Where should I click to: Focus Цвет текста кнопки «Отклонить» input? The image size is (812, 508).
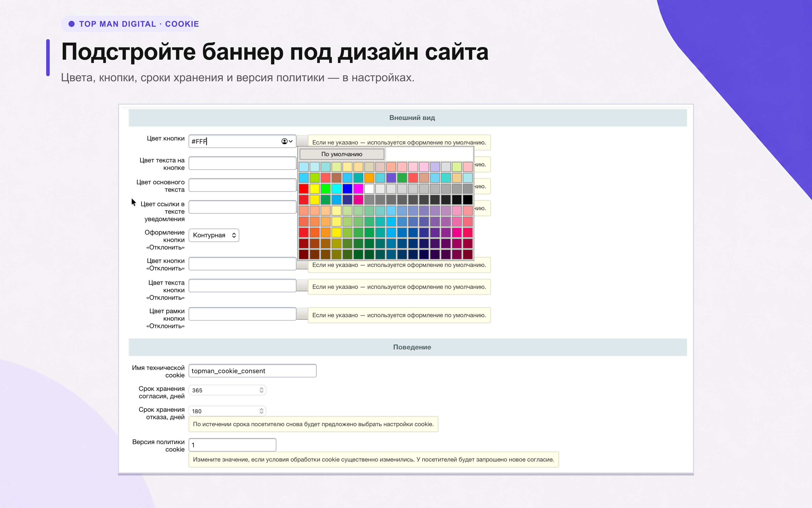pyautogui.click(x=242, y=285)
